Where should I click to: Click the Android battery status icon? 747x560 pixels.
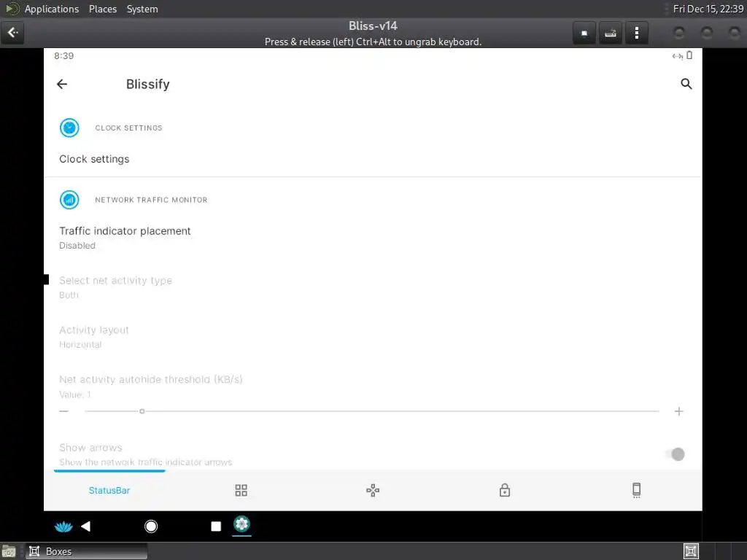689,55
